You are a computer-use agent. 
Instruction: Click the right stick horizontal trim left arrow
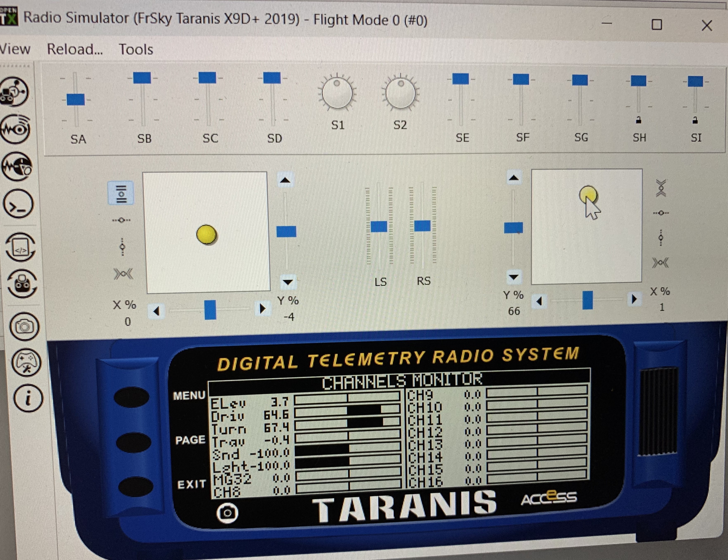539,301
